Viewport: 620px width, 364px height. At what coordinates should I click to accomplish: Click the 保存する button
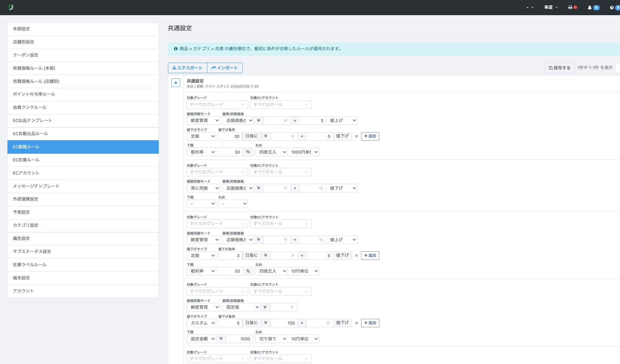(x=560, y=68)
